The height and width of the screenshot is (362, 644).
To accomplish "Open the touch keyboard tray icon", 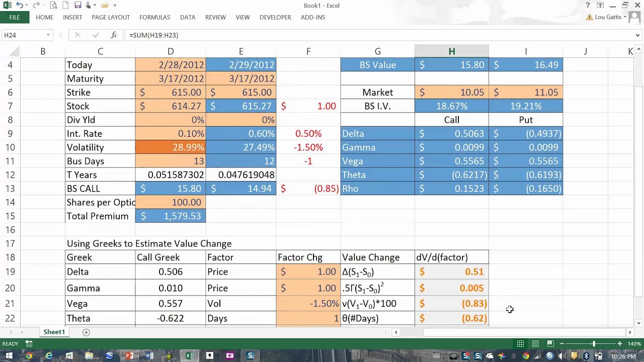I will pos(437,356).
